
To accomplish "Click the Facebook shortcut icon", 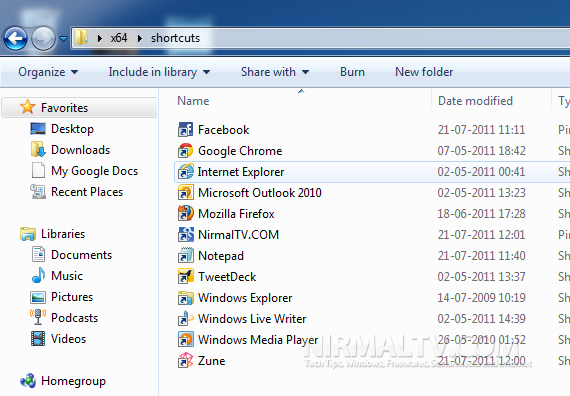I will pyautogui.click(x=185, y=129).
